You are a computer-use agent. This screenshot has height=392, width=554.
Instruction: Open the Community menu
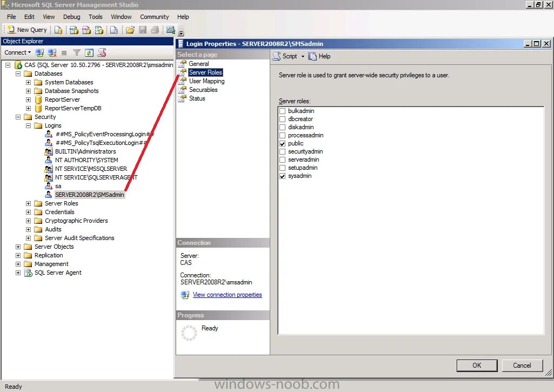pyautogui.click(x=155, y=17)
